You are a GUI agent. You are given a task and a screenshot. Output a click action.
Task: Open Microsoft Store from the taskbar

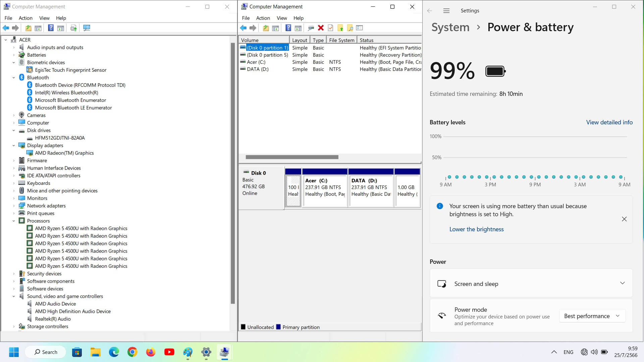click(x=77, y=352)
